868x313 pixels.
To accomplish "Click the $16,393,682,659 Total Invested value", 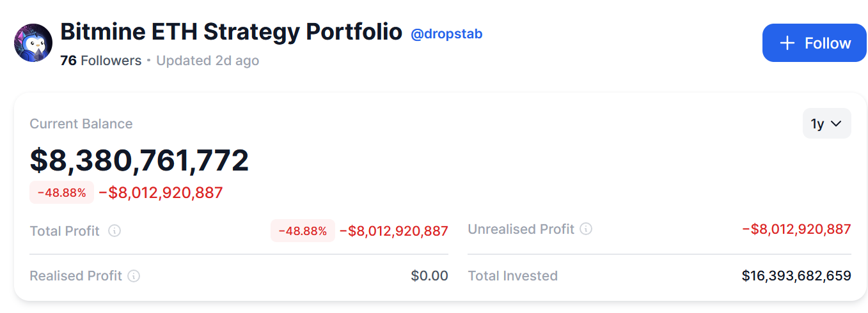I will click(x=796, y=276).
